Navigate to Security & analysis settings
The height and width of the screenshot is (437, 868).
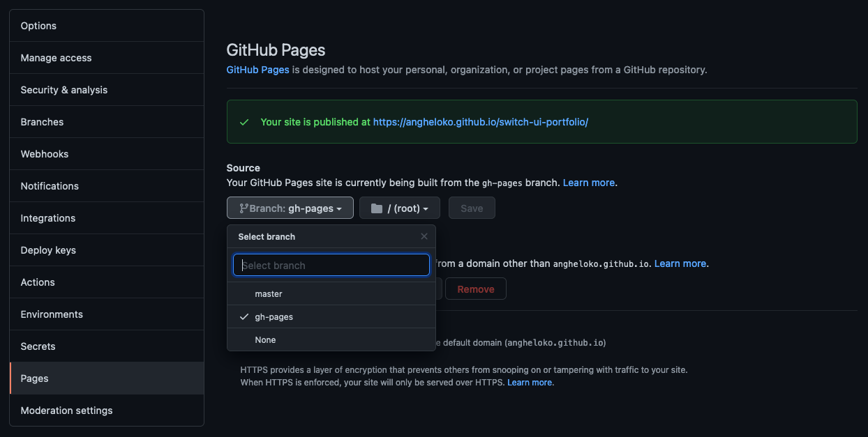[x=64, y=90]
